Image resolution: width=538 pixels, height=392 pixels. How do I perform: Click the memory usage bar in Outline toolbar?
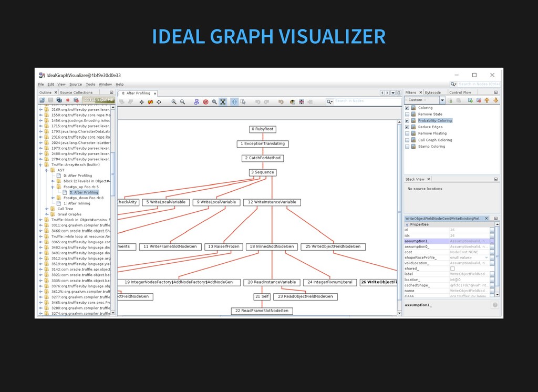click(x=99, y=100)
